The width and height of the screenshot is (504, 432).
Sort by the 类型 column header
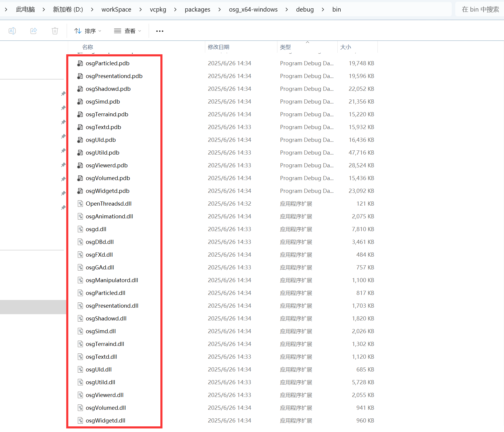click(x=285, y=47)
